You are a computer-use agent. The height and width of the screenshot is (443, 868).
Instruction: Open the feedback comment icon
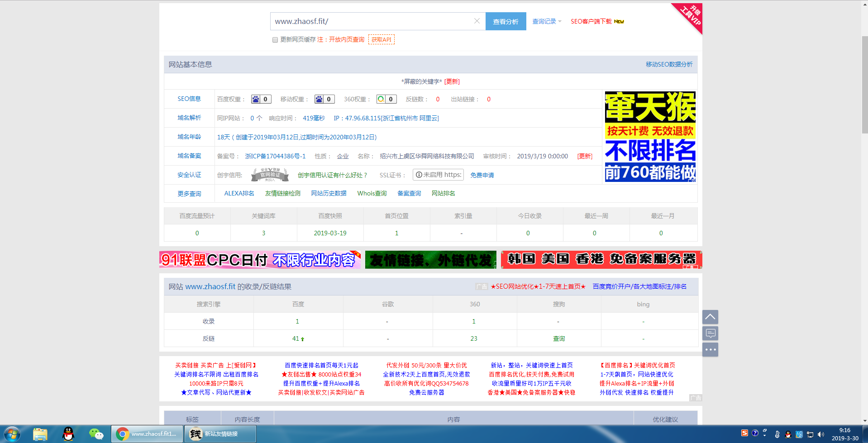710,333
